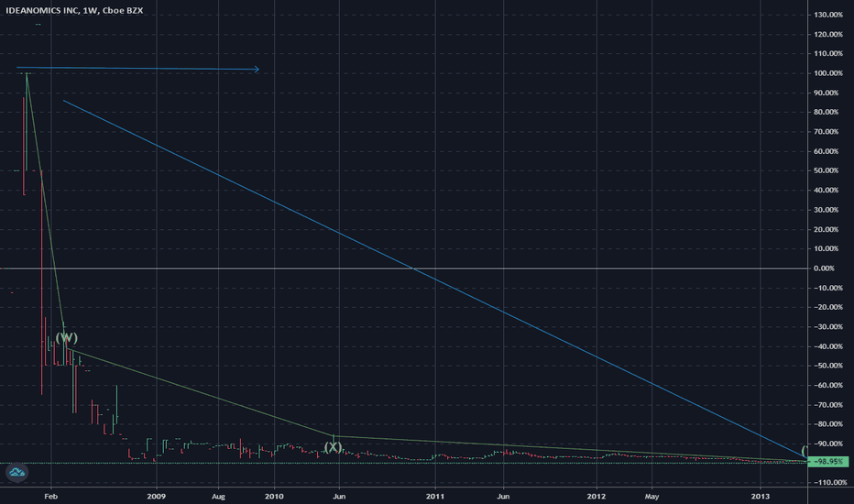This screenshot has width=854, height=504.
Task: Select the (X) wave label
Action: click(333, 447)
